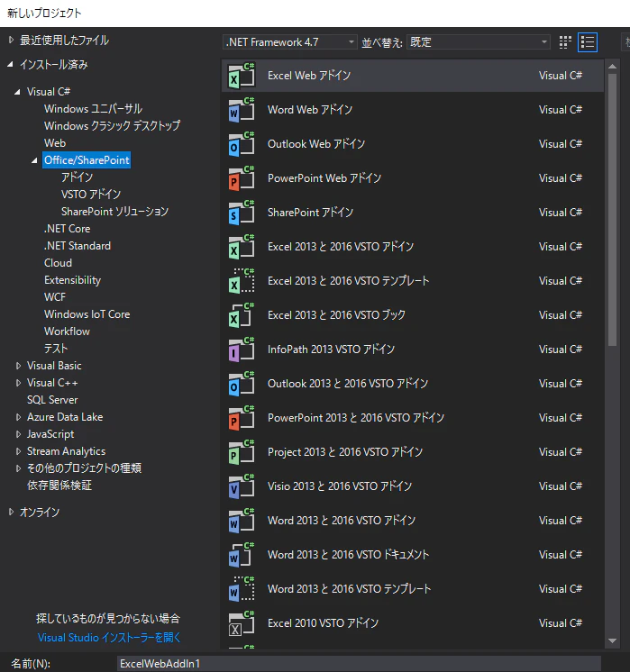630x672 pixels.
Task: Switch to small icons grid view
Action: pyautogui.click(x=565, y=42)
